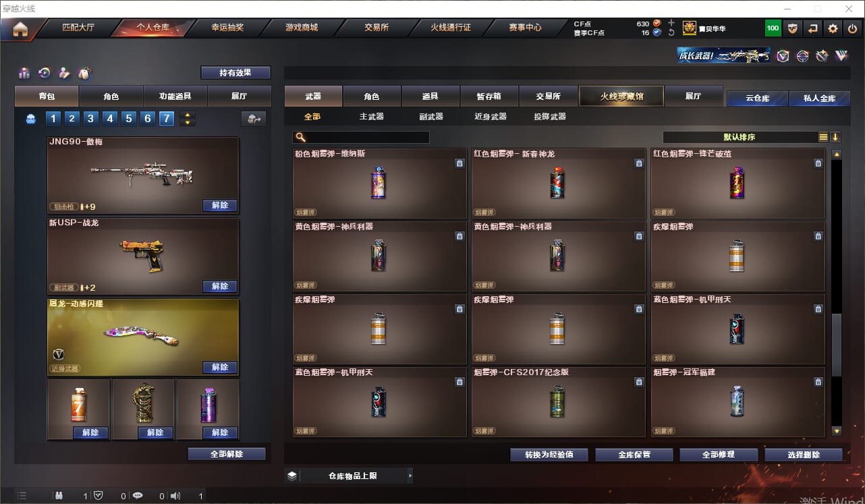Filter by 主武器 category

tap(371, 117)
